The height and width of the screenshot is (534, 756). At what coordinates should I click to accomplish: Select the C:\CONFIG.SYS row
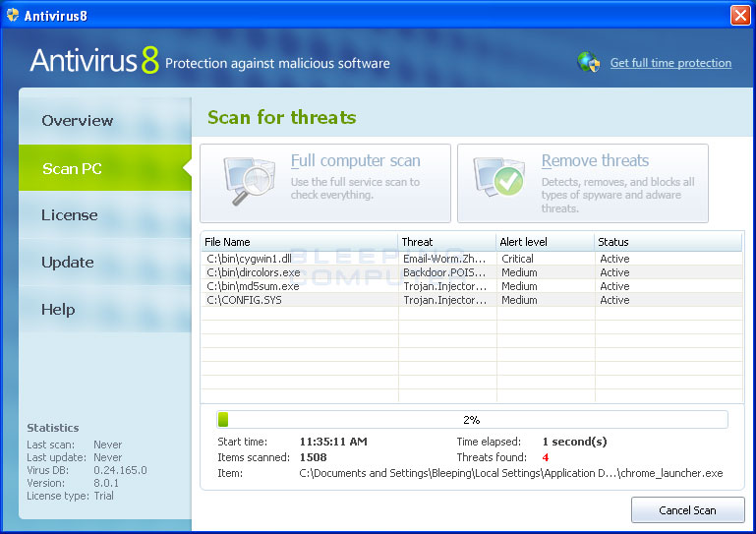pyautogui.click(x=472, y=300)
